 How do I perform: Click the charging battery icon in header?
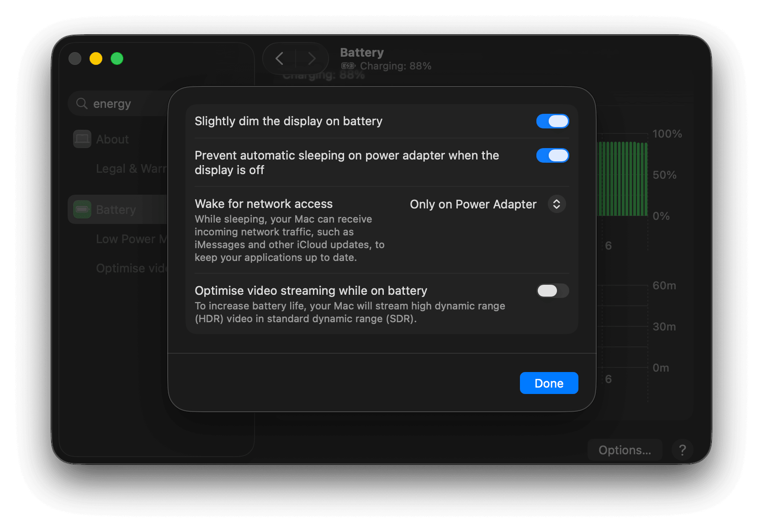point(348,66)
